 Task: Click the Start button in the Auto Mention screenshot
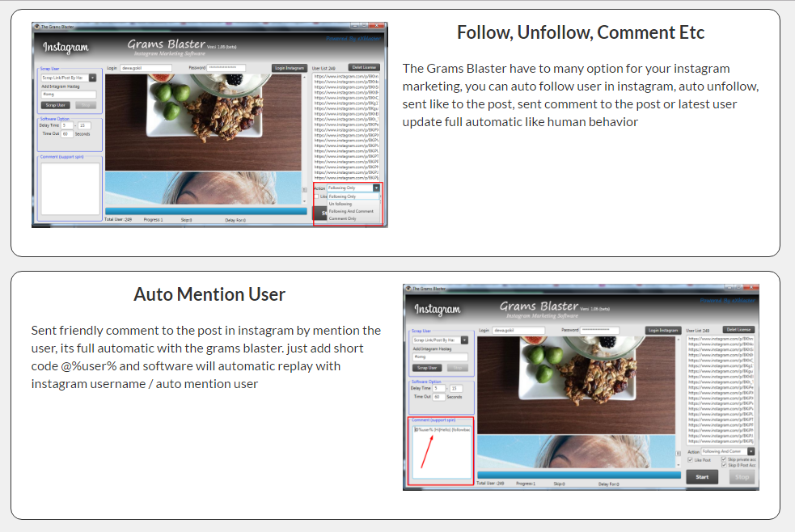click(702, 477)
